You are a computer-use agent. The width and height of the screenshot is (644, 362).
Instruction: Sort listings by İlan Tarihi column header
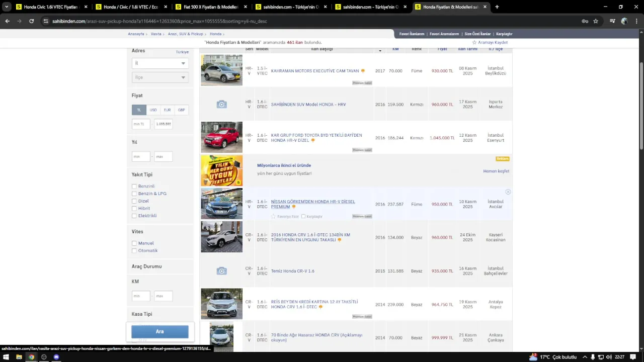(468, 49)
